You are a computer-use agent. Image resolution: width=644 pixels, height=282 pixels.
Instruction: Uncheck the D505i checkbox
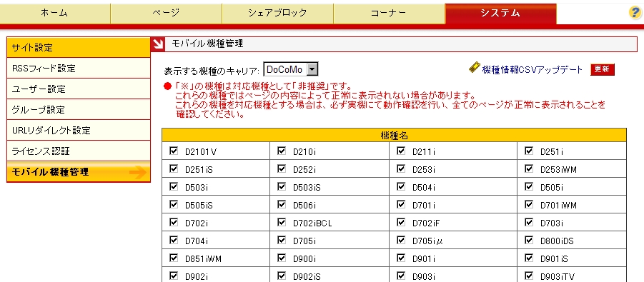pyautogui.click(x=529, y=187)
